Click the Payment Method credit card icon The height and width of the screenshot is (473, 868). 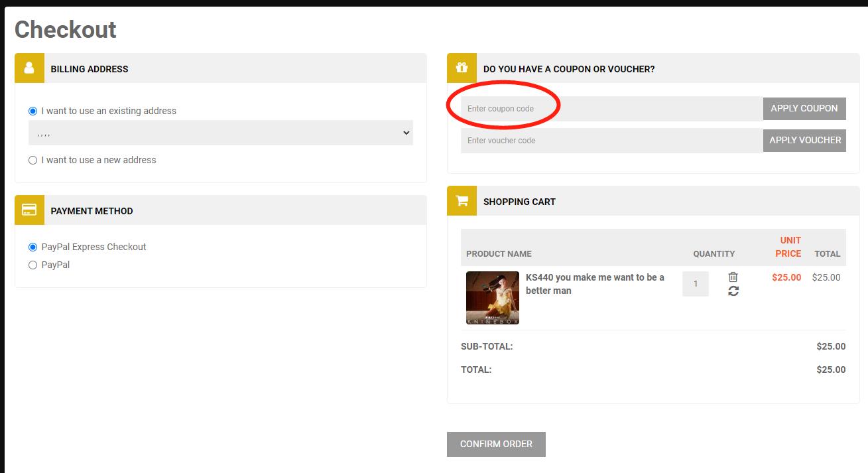click(29, 210)
